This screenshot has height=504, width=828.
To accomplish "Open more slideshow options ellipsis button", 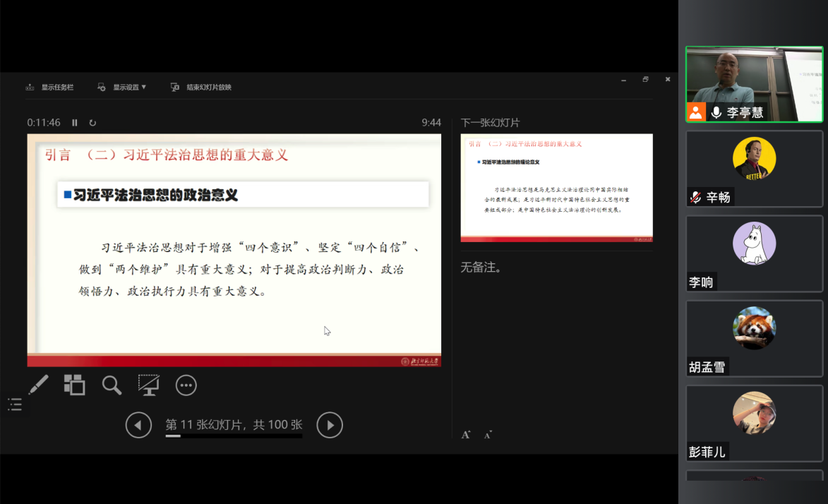I will coord(186,385).
